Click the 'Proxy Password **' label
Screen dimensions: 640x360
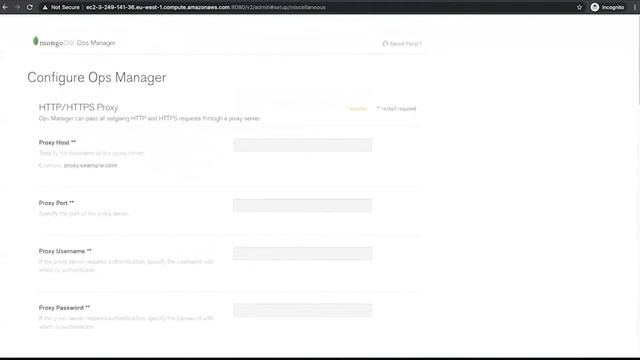click(64, 307)
